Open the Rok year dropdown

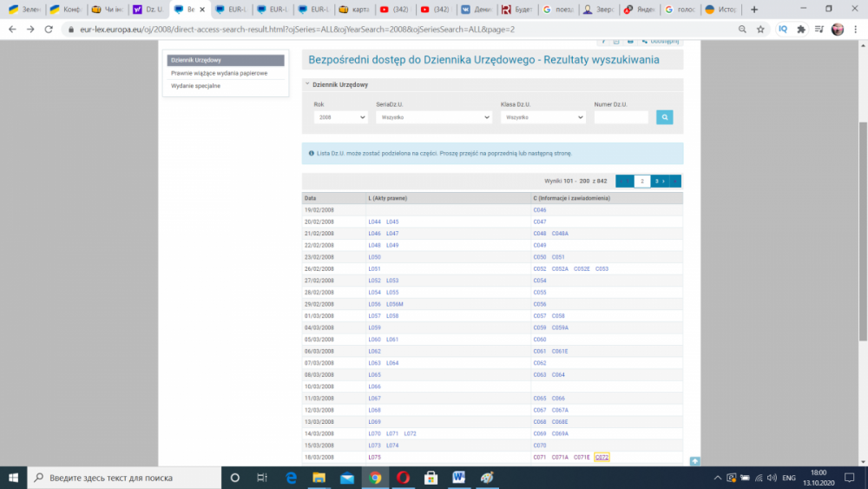click(340, 117)
